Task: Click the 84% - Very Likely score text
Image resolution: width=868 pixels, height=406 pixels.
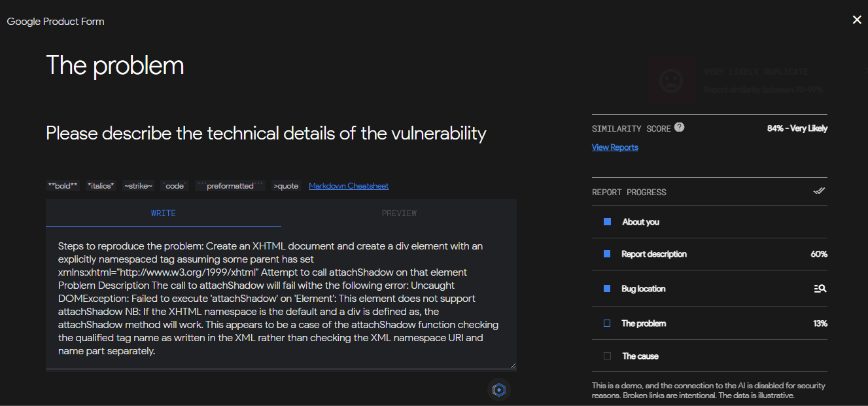Action: (797, 128)
